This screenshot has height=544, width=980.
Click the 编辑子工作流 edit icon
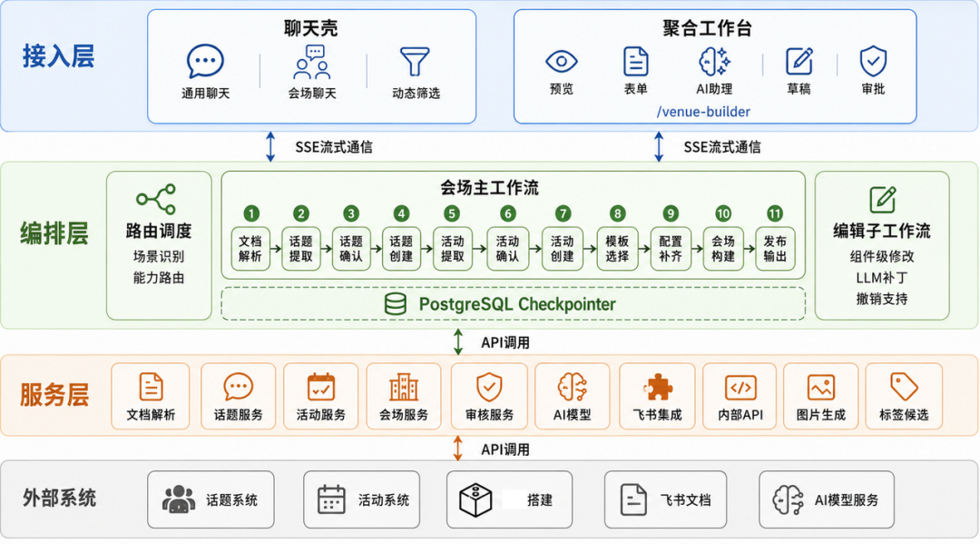tap(883, 200)
